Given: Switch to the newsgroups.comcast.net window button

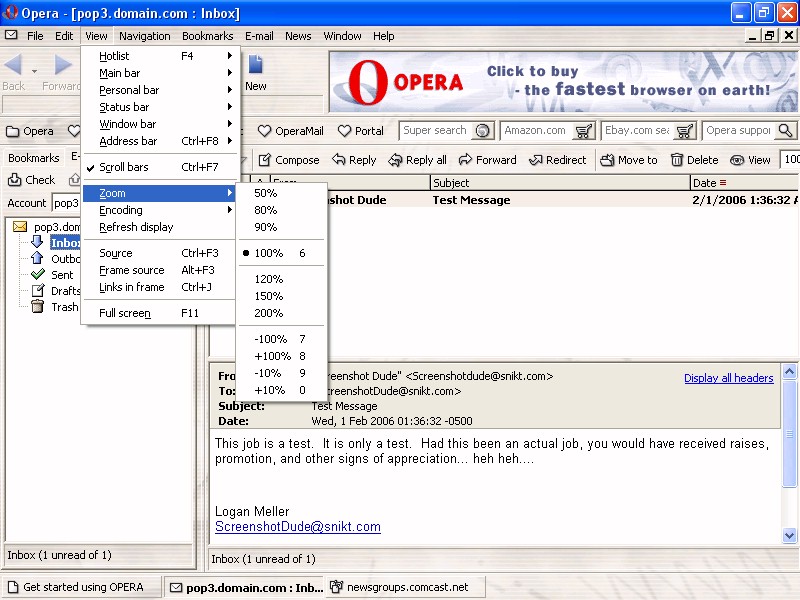Looking at the screenshot, I should pyautogui.click(x=406, y=587).
